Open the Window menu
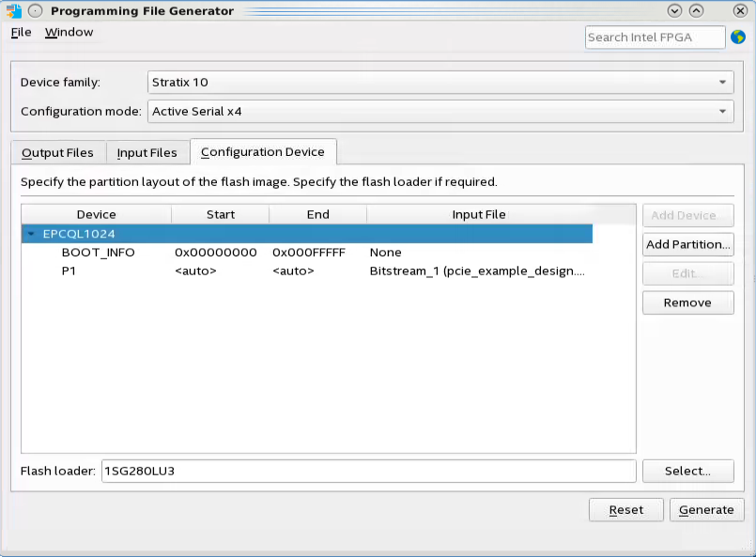 click(69, 32)
